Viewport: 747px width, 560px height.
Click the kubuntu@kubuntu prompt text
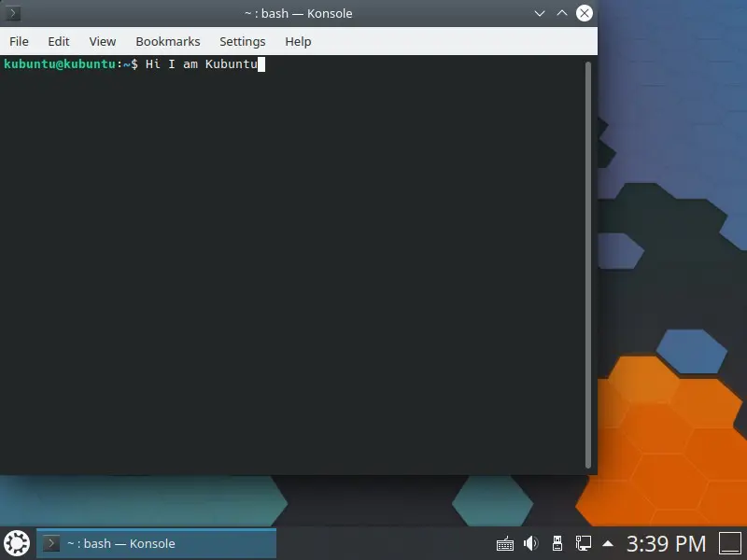click(x=60, y=63)
